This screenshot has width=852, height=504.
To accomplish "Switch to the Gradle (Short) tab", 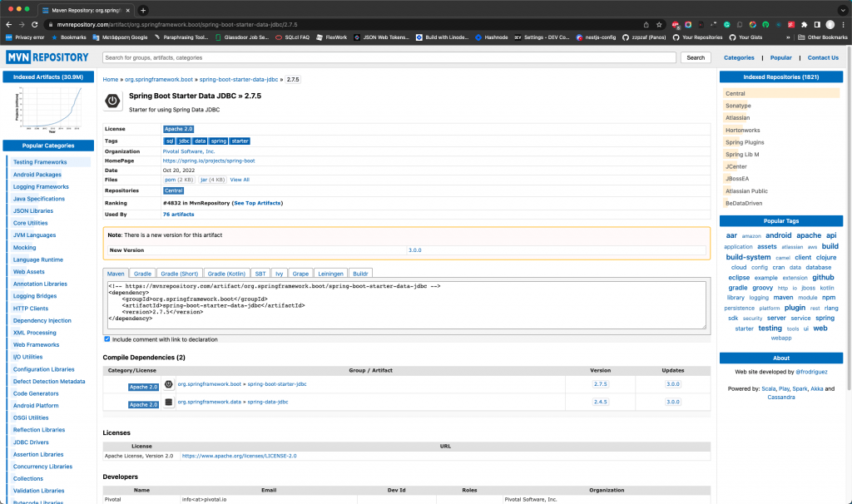I will pos(180,274).
